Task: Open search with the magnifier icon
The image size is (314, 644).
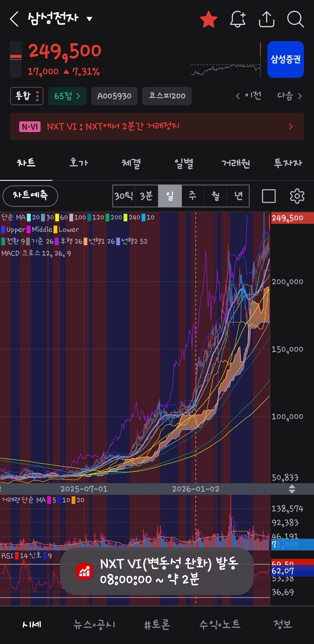Action: click(295, 19)
